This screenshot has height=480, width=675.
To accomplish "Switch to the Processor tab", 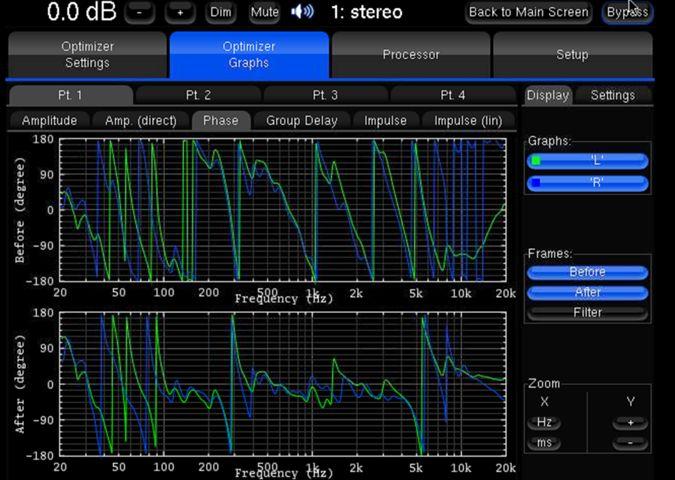I will pos(411,55).
